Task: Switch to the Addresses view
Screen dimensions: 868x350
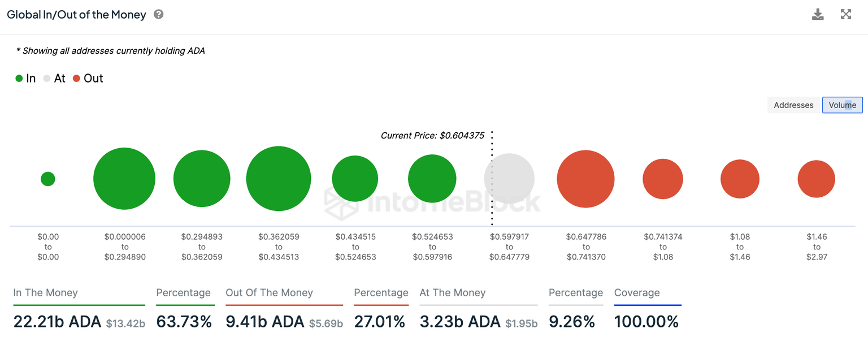Action: click(793, 105)
